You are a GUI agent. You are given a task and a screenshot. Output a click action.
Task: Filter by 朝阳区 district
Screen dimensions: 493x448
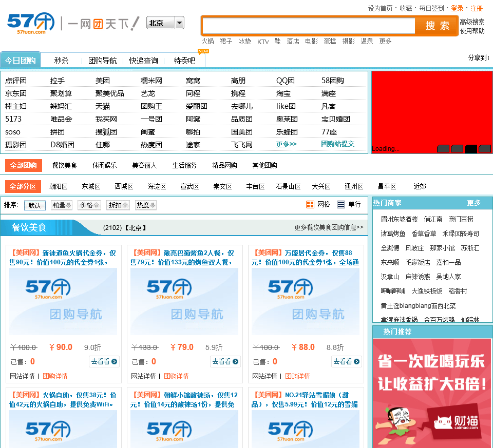point(59,187)
